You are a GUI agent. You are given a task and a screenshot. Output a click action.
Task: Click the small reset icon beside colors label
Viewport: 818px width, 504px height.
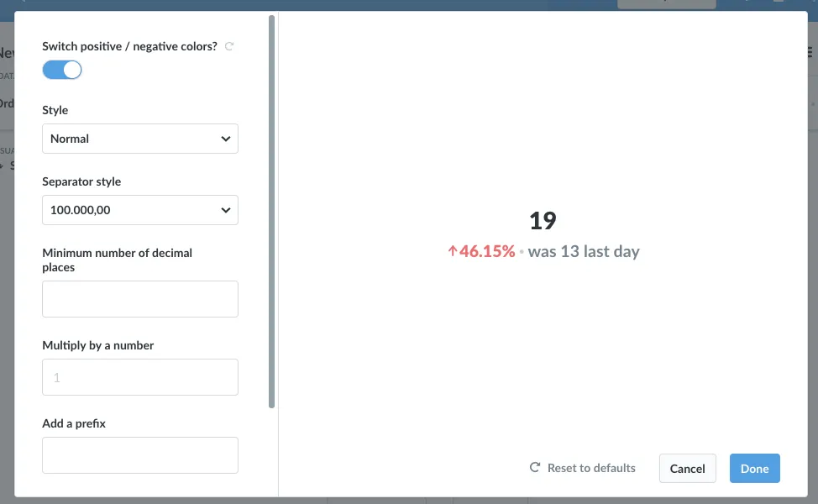(229, 46)
